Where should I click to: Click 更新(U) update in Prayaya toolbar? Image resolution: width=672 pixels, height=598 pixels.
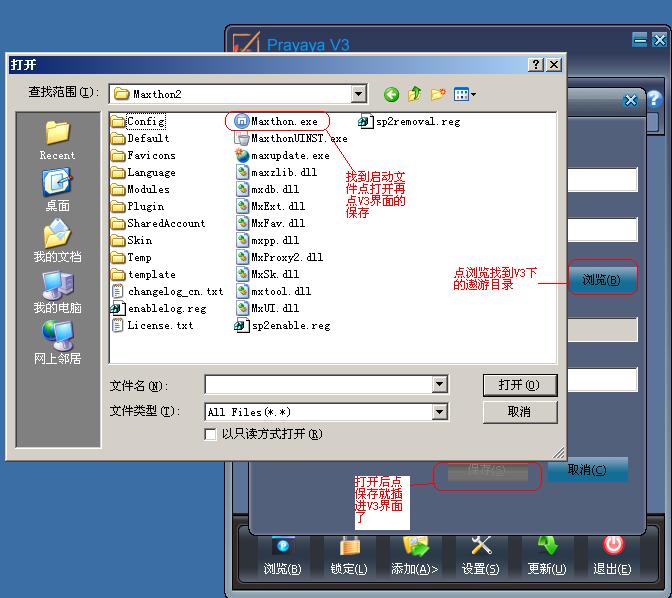(547, 556)
